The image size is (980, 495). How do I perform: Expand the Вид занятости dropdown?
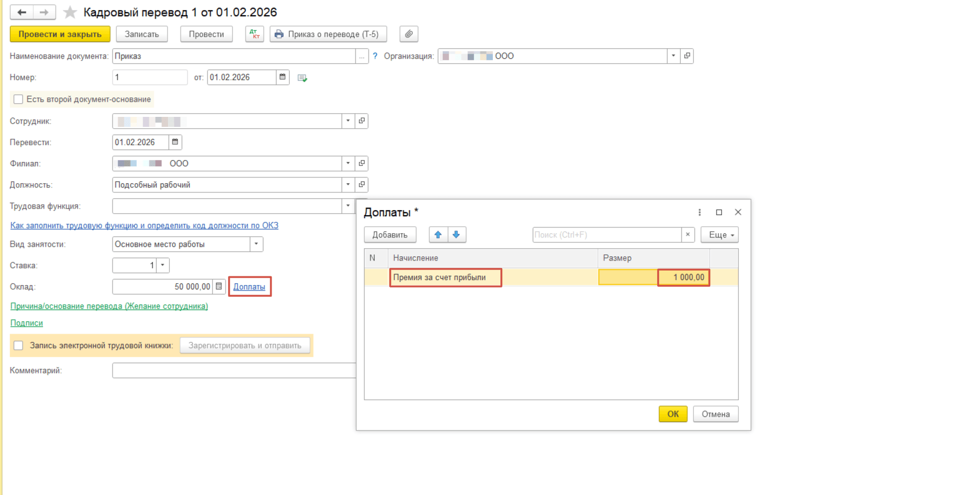(x=256, y=244)
